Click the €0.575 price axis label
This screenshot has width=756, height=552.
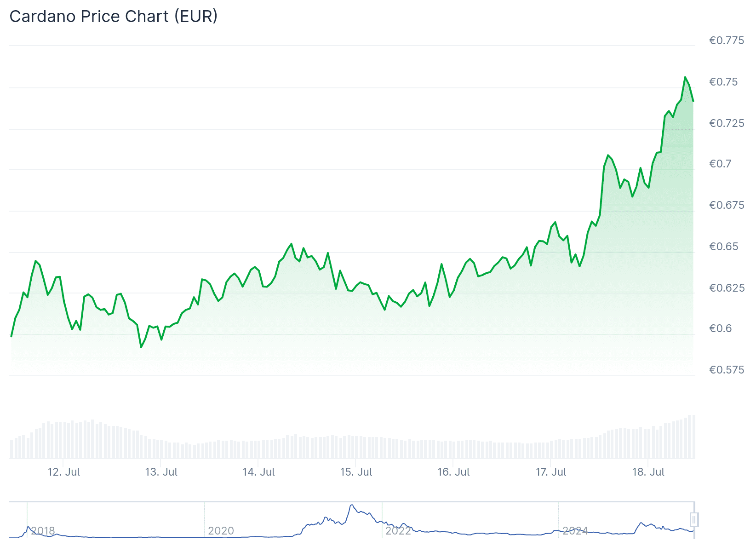coord(727,370)
